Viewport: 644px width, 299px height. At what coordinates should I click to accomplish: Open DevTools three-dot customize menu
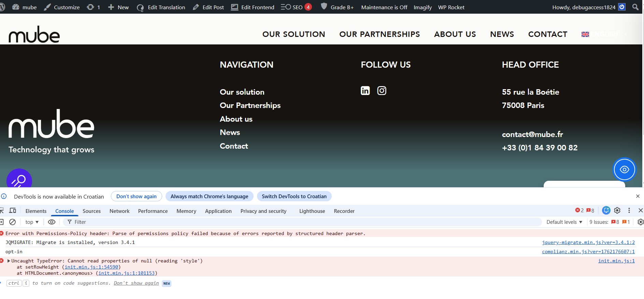[629, 210]
